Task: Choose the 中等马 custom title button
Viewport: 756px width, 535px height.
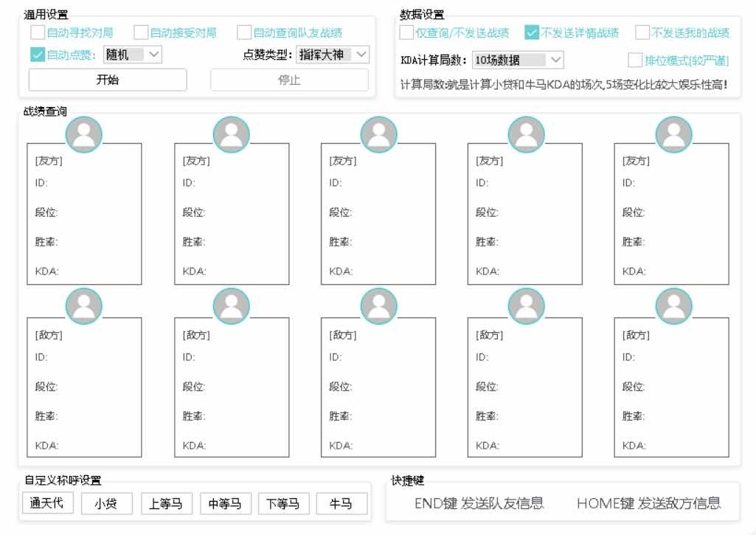Action: tap(226, 504)
